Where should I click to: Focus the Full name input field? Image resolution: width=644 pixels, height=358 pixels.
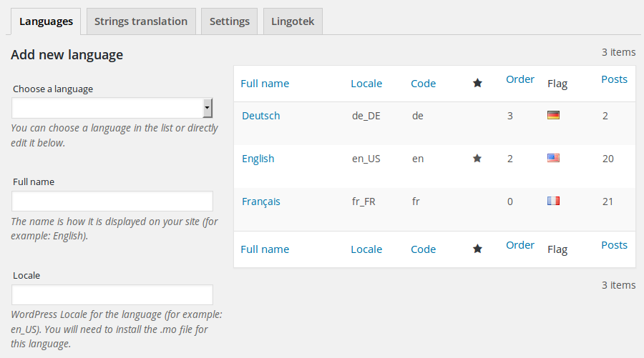(x=112, y=201)
